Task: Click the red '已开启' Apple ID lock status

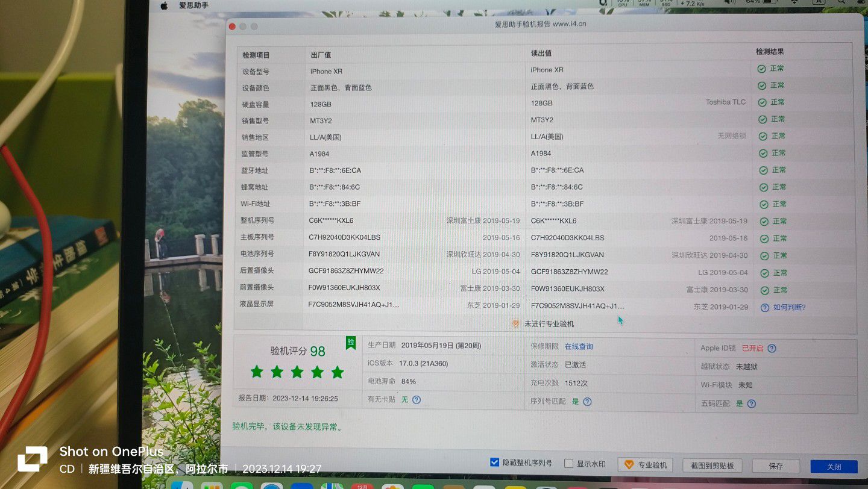Action: 752,349
